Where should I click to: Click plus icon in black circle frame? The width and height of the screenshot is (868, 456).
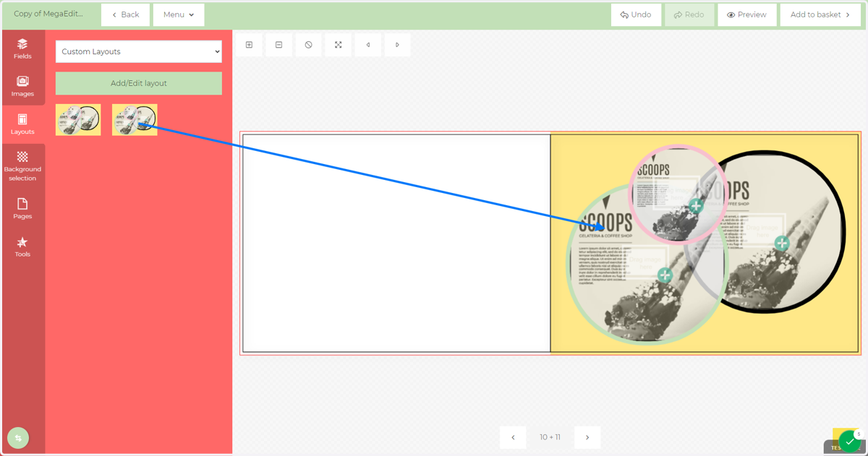click(x=781, y=244)
